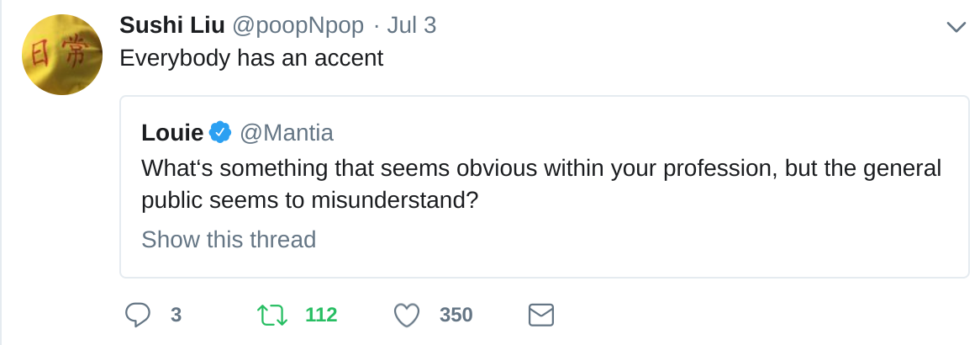
Task: Open the @poopNpop handle link
Action: click(x=298, y=26)
